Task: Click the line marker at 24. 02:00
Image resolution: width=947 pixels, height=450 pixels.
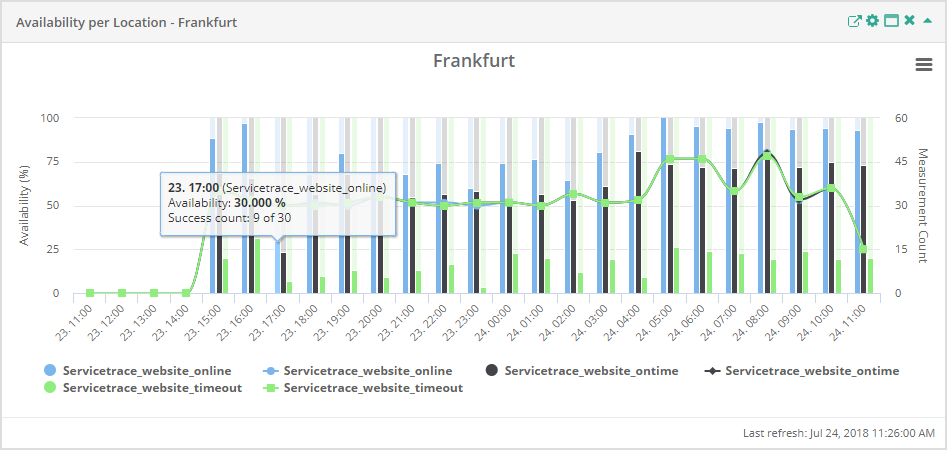Action: (573, 194)
